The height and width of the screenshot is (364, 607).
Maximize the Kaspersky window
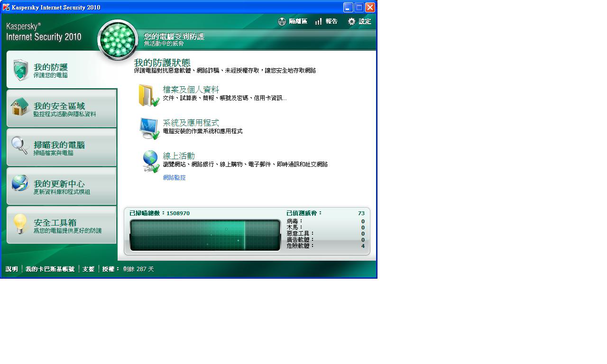click(x=359, y=7)
